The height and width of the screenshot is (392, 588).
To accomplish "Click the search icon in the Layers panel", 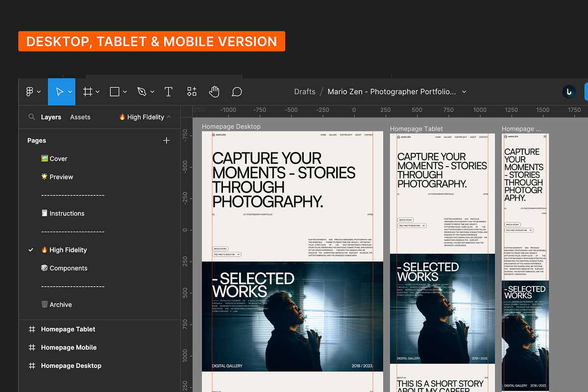I will [32, 117].
